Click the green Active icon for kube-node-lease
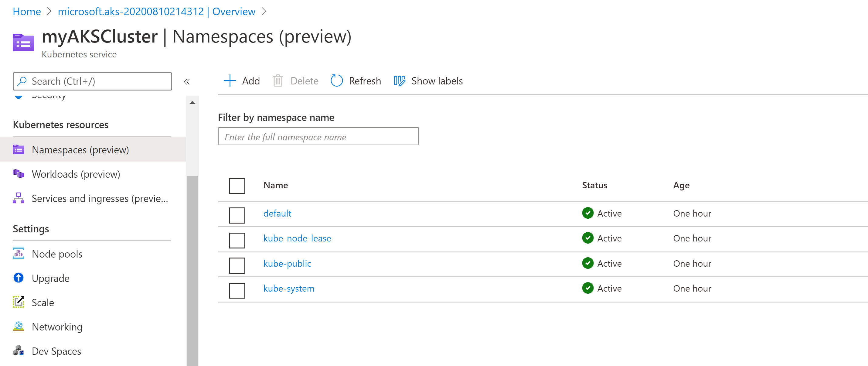Viewport: 868px width, 366px height. click(x=588, y=238)
